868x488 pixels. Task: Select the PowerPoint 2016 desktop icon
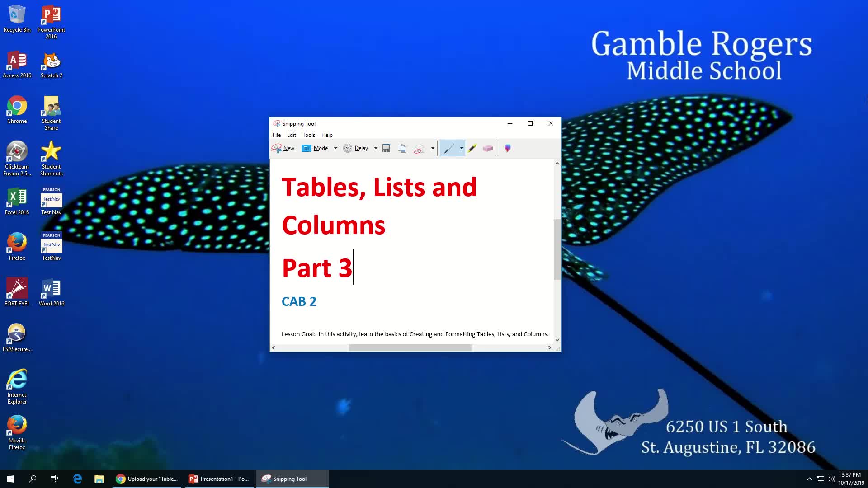51,22
